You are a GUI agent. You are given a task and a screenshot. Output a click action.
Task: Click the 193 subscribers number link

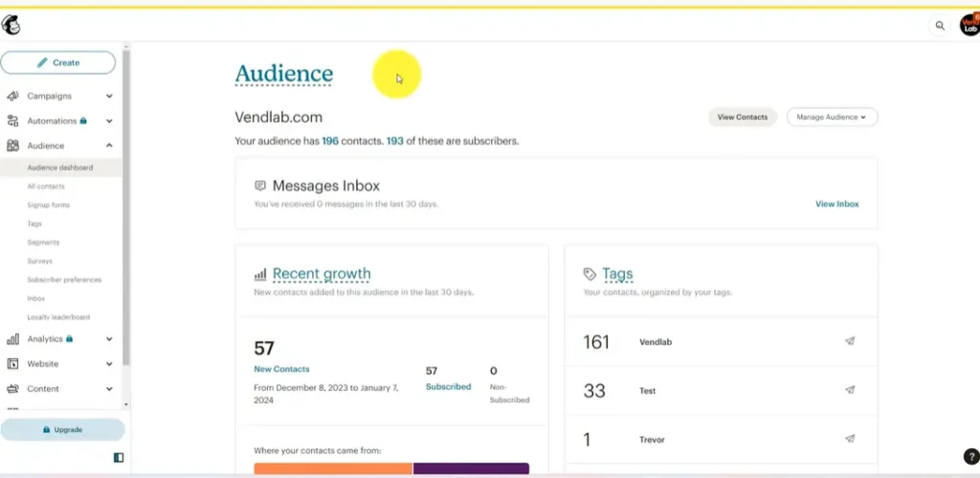[394, 142]
